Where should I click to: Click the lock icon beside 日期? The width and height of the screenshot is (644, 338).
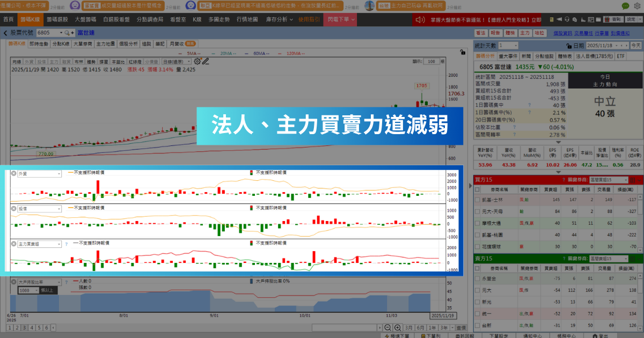(x=570, y=46)
